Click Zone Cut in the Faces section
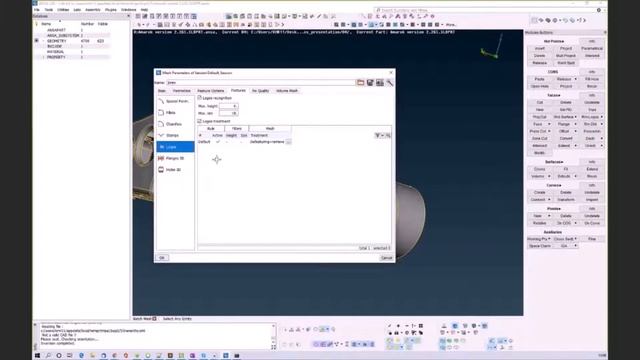 (x=540, y=138)
